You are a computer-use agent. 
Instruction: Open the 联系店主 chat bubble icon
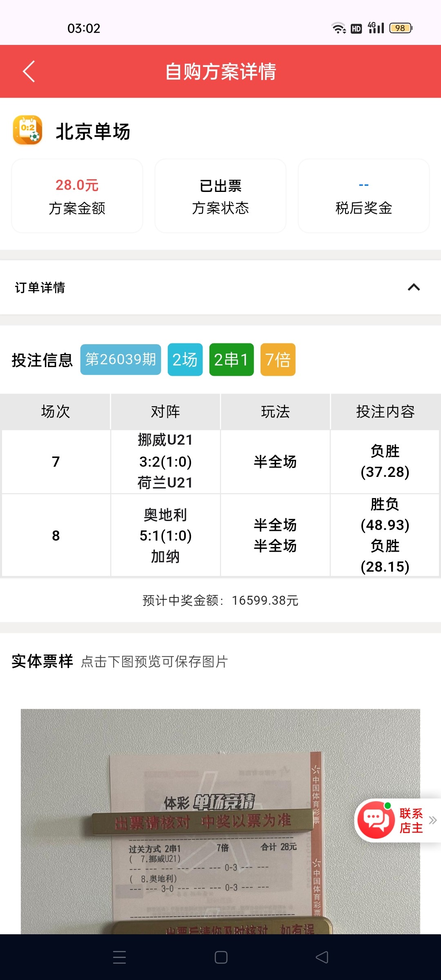tap(376, 820)
